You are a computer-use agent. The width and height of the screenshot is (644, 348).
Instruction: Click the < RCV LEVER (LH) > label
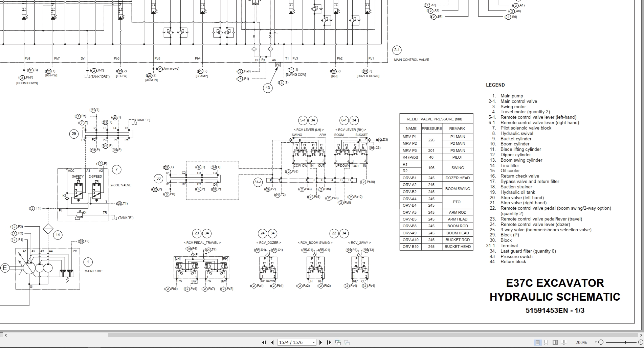coord(308,130)
